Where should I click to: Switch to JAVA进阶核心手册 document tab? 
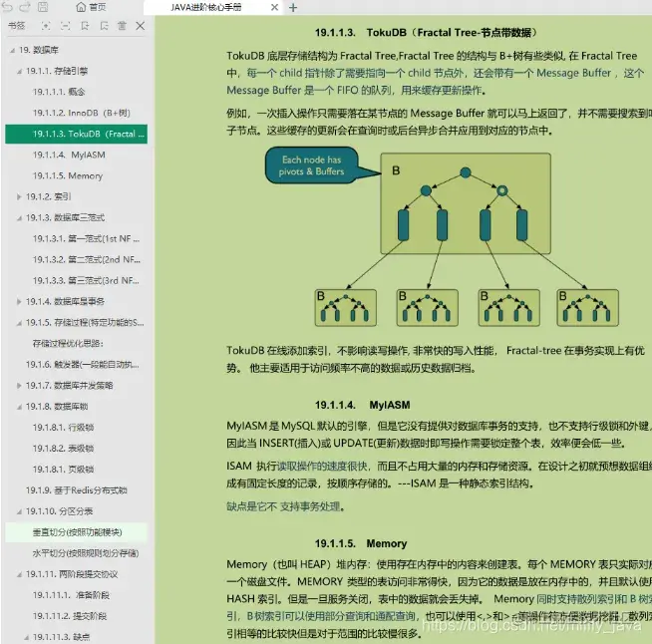click(x=205, y=7)
